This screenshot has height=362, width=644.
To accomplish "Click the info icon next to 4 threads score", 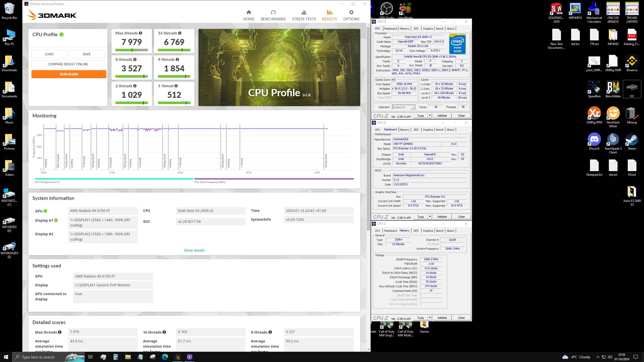I will [177, 59].
